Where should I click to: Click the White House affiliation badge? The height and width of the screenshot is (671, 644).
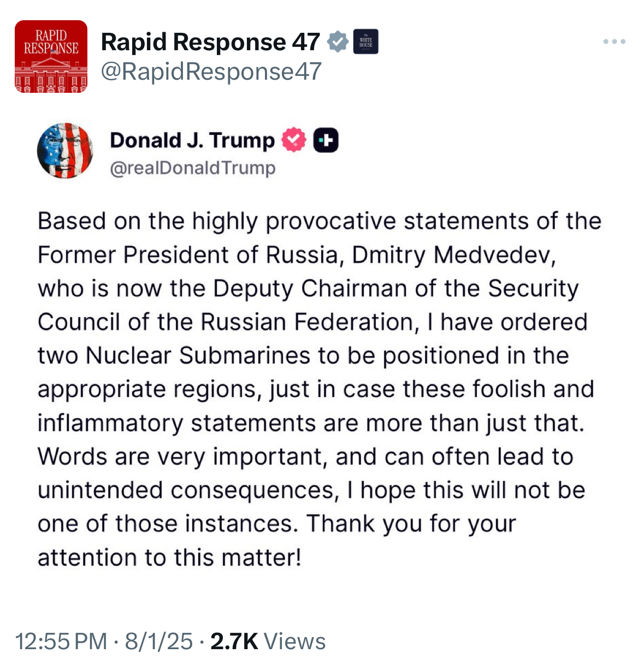coord(365,42)
